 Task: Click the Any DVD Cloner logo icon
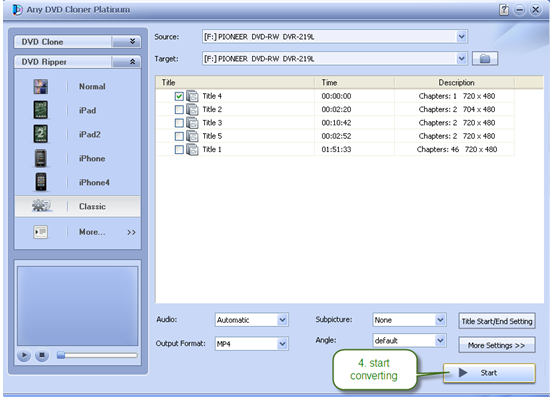pos(17,9)
